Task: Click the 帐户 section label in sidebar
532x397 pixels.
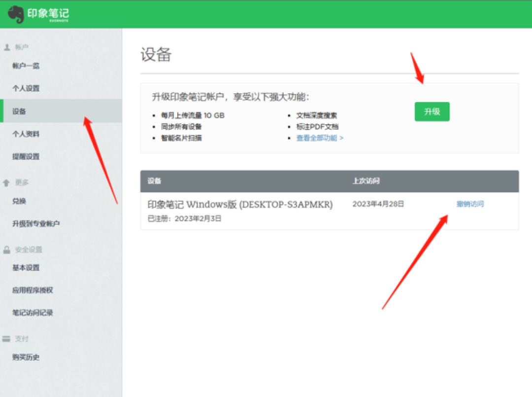Action: [x=22, y=47]
